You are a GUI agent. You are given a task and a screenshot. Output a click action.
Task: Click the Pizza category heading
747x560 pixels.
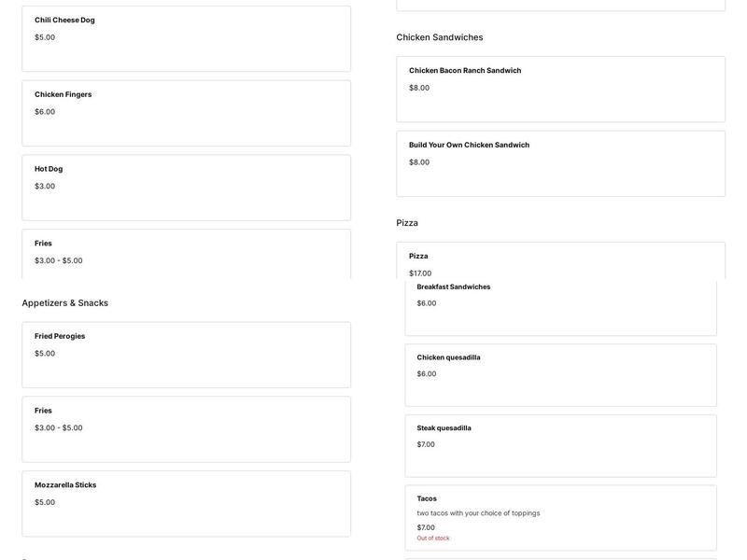tap(407, 223)
